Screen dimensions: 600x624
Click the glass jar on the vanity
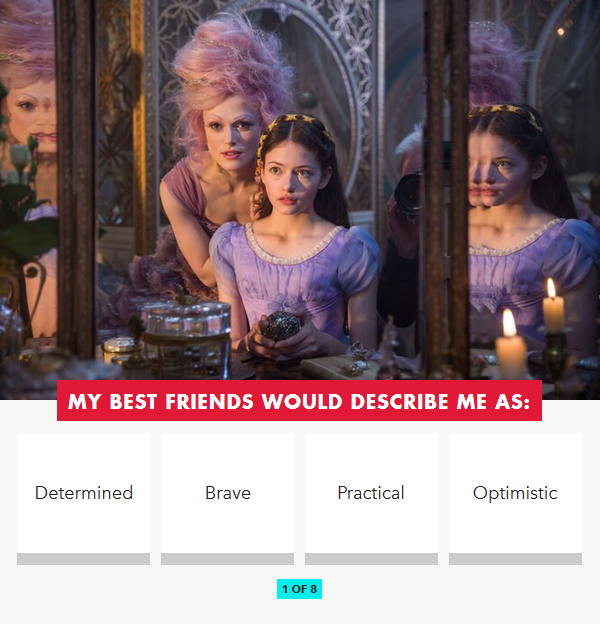point(187,320)
